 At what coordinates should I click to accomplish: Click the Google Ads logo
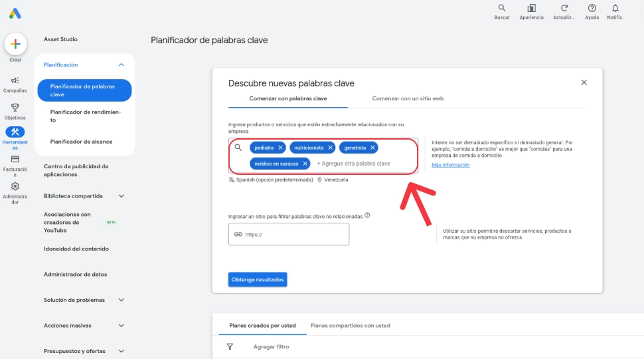(x=15, y=13)
